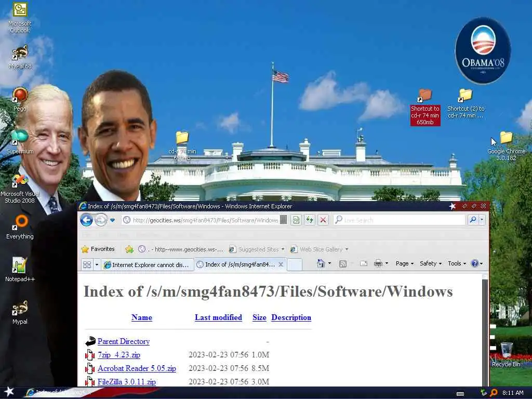Click the Read Mail icon
Image resolution: width=532 pixels, height=399 pixels.
(x=363, y=263)
